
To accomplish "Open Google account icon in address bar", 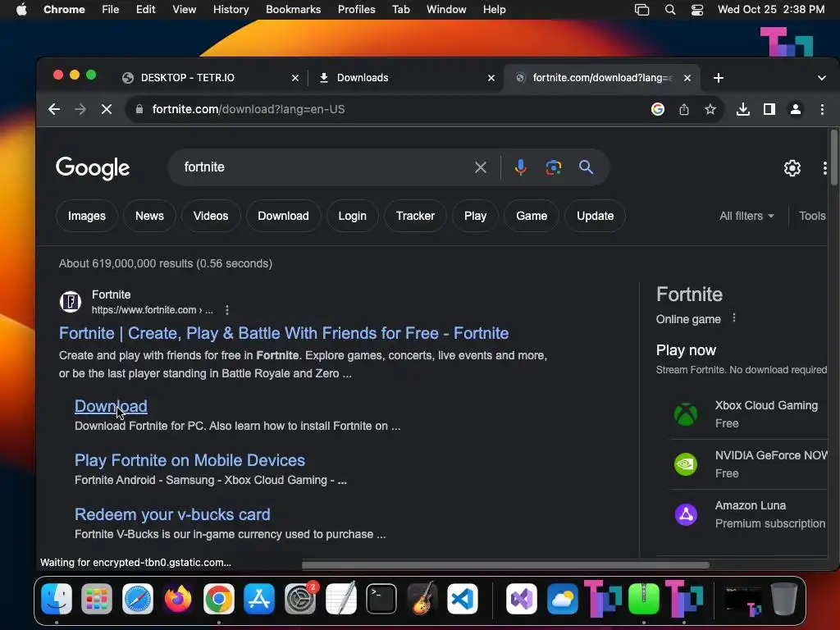I will (658, 109).
